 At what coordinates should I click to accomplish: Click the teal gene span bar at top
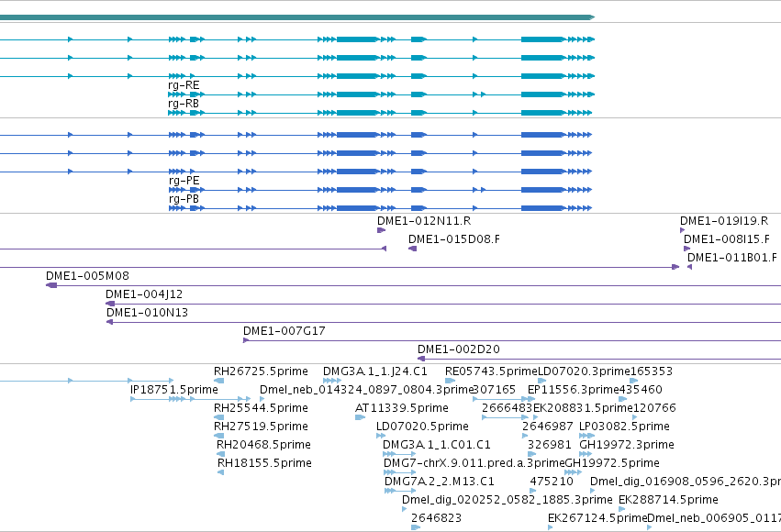(x=297, y=17)
